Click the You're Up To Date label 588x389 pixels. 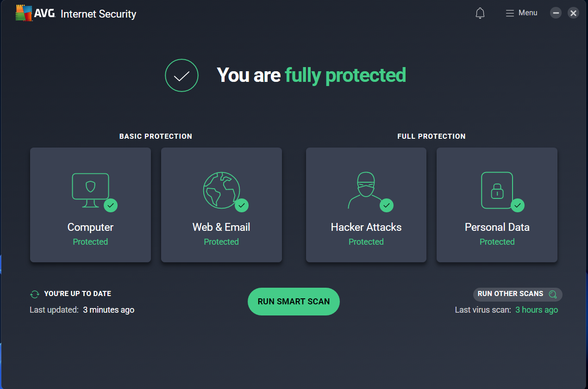click(x=77, y=294)
